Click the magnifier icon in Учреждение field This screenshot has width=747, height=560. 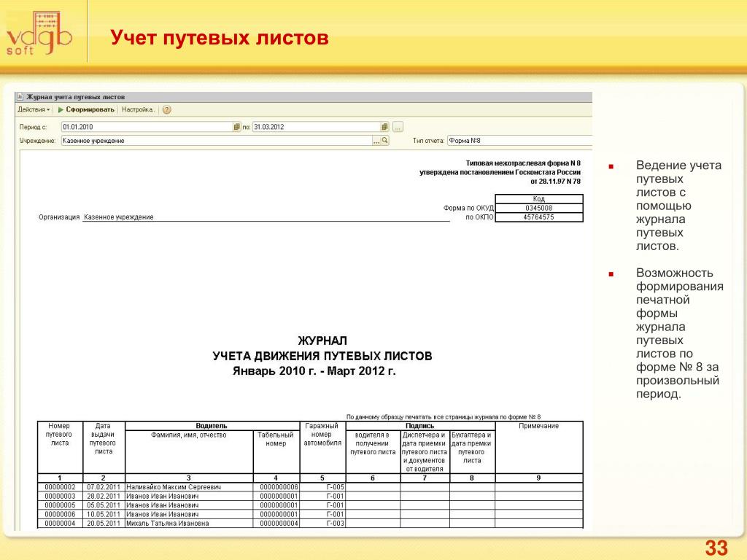(x=385, y=141)
